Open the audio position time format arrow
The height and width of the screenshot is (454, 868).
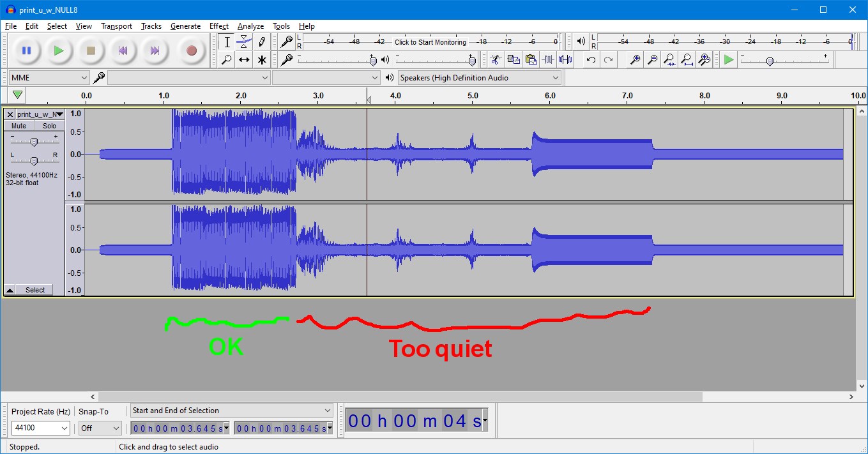tap(485, 421)
